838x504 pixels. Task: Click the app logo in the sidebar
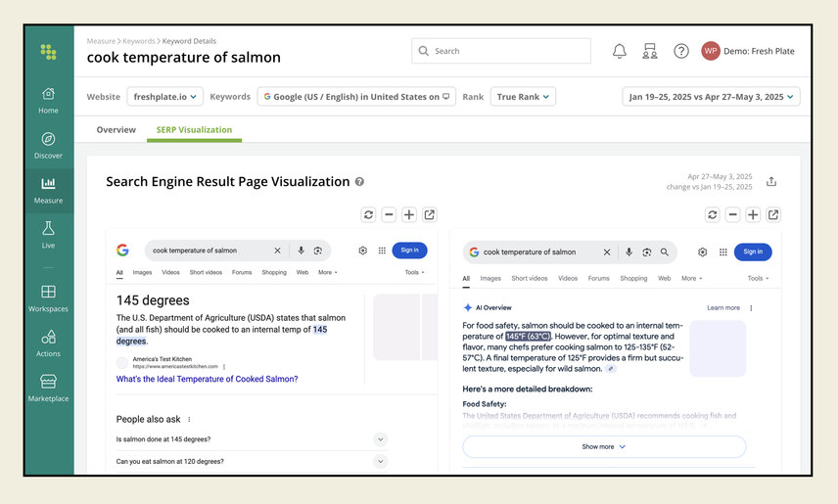[x=48, y=52]
